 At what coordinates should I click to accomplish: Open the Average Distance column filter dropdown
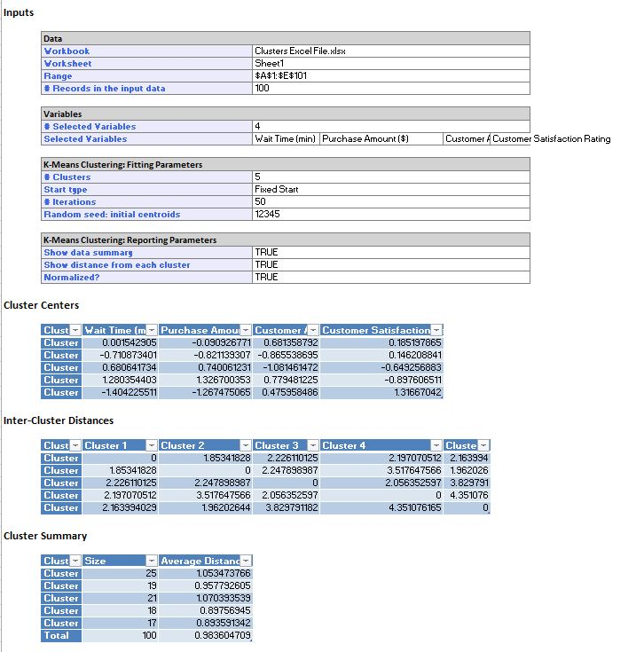pos(246,561)
